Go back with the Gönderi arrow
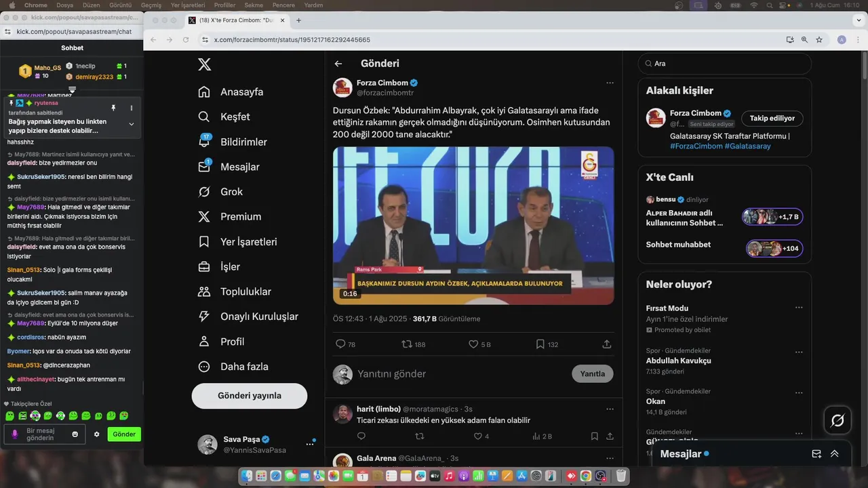This screenshot has width=868, height=488. tap(338, 64)
